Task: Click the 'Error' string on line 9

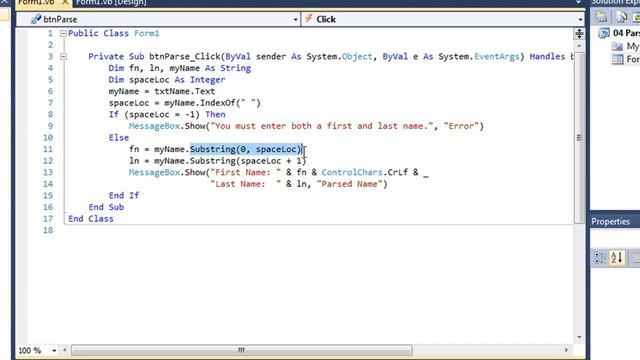Action: click(461, 126)
